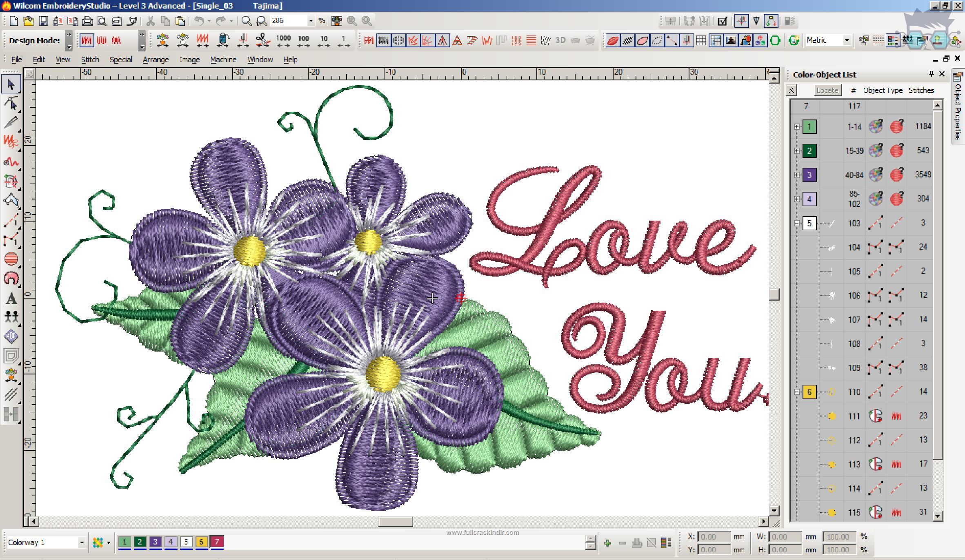Open the Object Properties side tab
Screen dimensions: 965x560
[958, 107]
